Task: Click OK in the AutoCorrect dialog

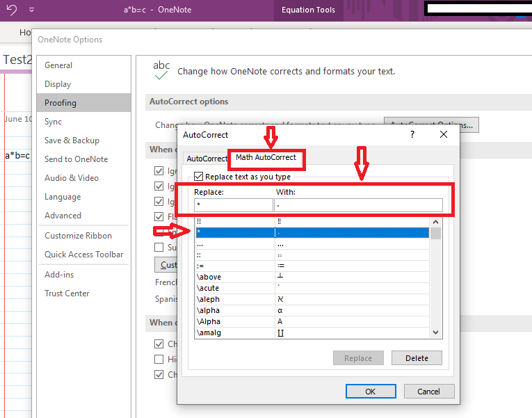Action: coord(371,391)
